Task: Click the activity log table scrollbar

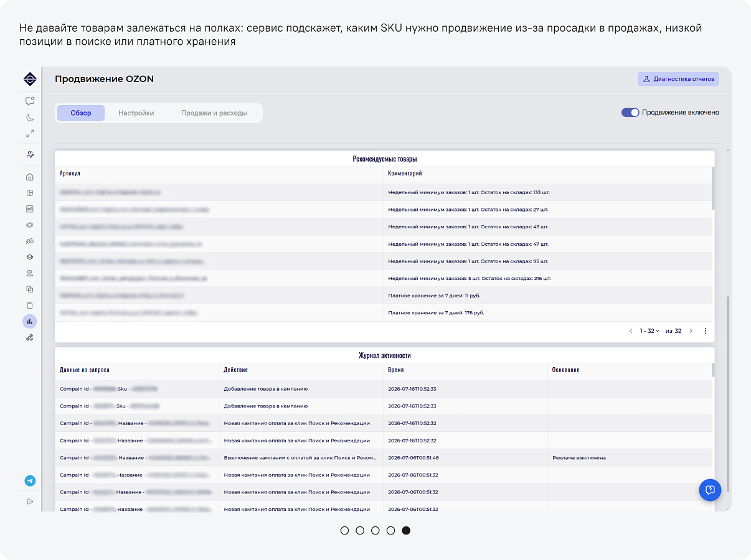Action: click(713, 370)
